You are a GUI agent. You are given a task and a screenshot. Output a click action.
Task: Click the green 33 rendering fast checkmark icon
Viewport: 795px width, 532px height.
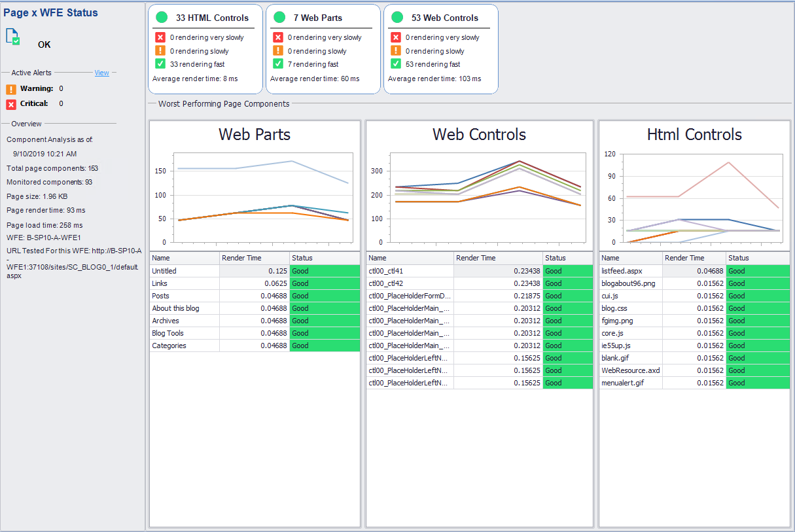tap(160, 64)
